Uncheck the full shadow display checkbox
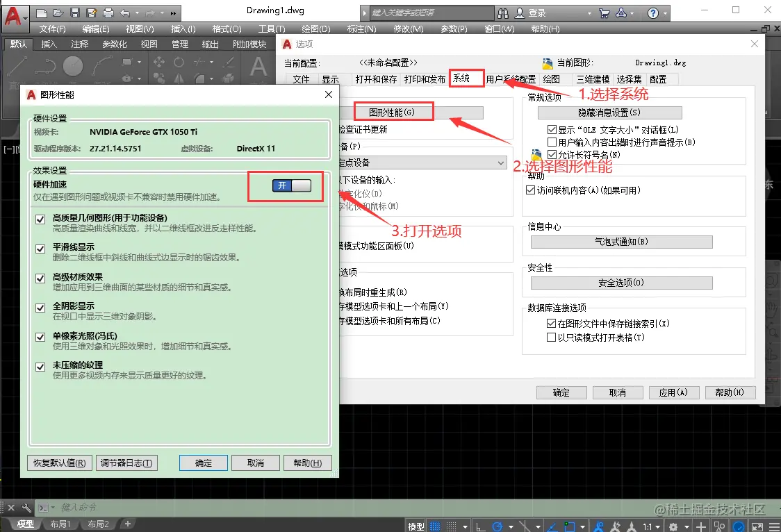Image resolution: width=781 pixels, height=532 pixels. 40,308
